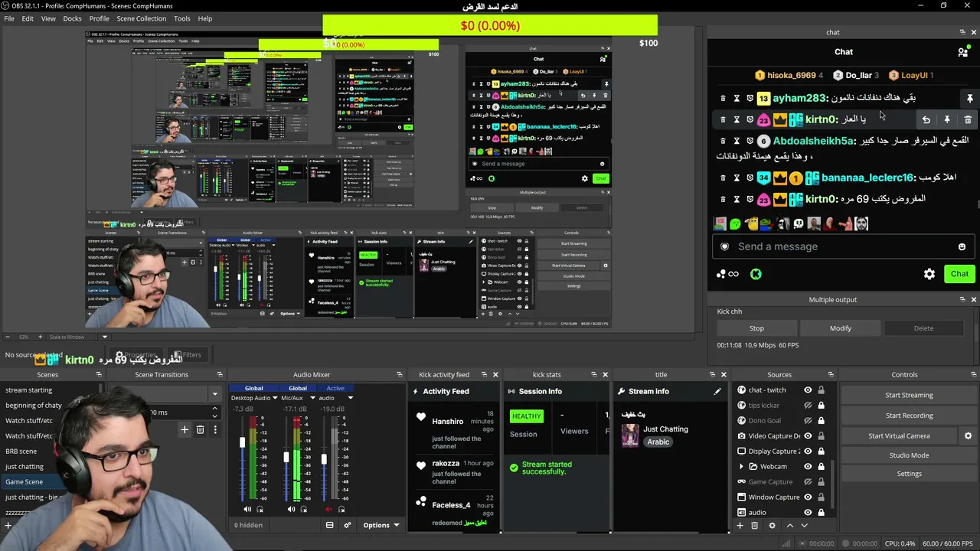
Task: Select the BRB scene
Action: click(x=21, y=452)
